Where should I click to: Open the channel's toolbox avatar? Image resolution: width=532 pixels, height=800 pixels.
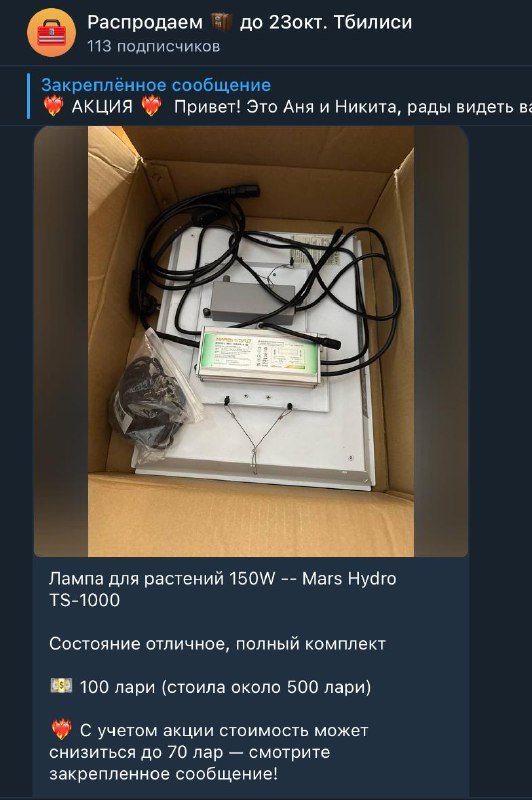point(51,32)
